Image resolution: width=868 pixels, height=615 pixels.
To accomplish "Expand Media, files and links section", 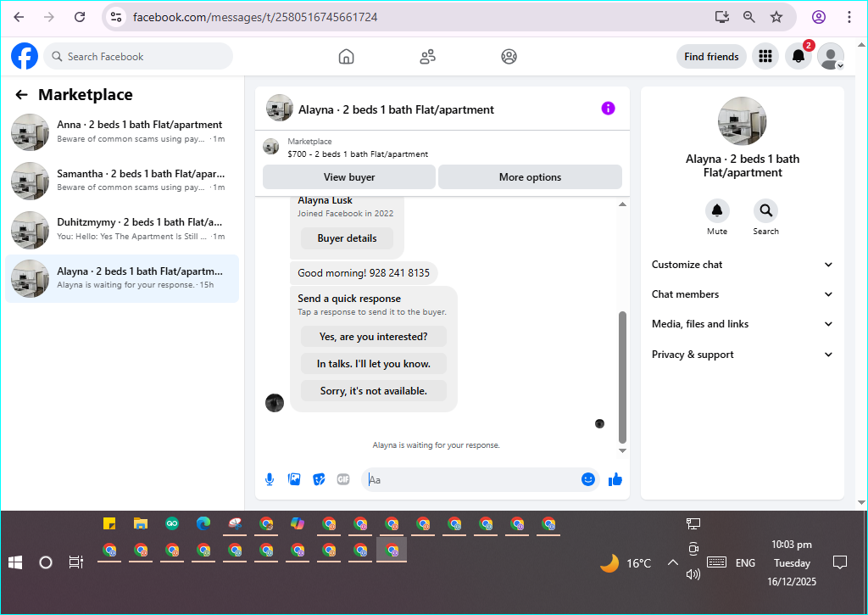I will (742, 324).
